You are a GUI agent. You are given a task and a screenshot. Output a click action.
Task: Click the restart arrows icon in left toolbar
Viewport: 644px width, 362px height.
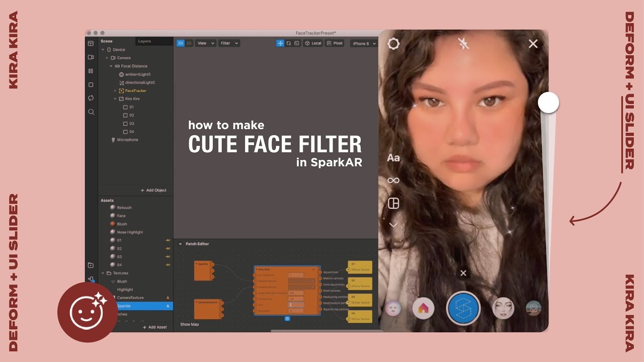coord(91,98)
